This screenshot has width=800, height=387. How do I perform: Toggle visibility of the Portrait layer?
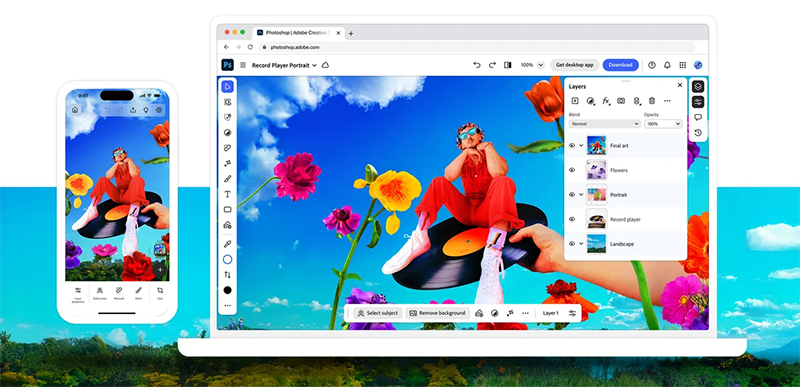coord(572,194)
